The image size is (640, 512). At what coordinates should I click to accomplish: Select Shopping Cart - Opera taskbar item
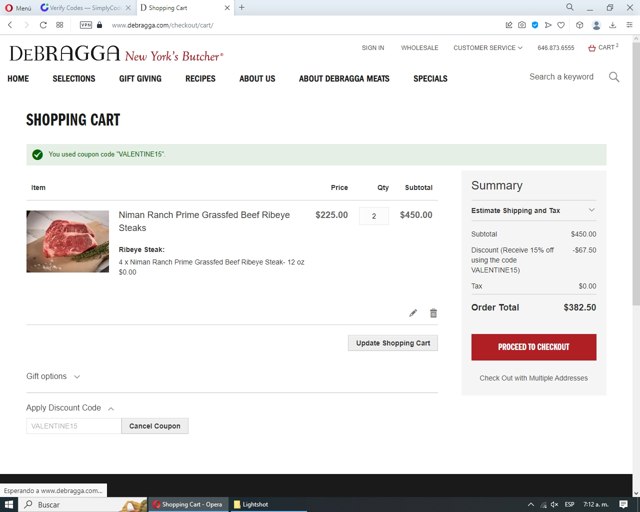pos(188,505)
